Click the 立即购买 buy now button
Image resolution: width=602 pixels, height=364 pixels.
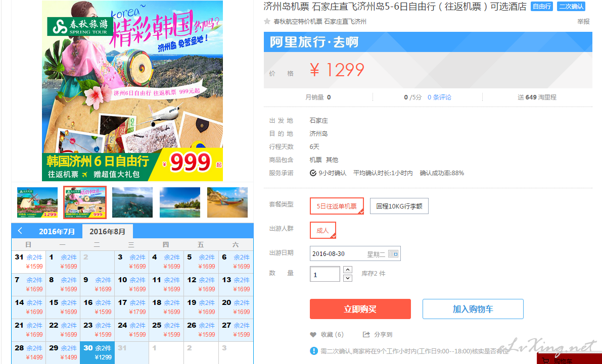[x=360, y=309]
